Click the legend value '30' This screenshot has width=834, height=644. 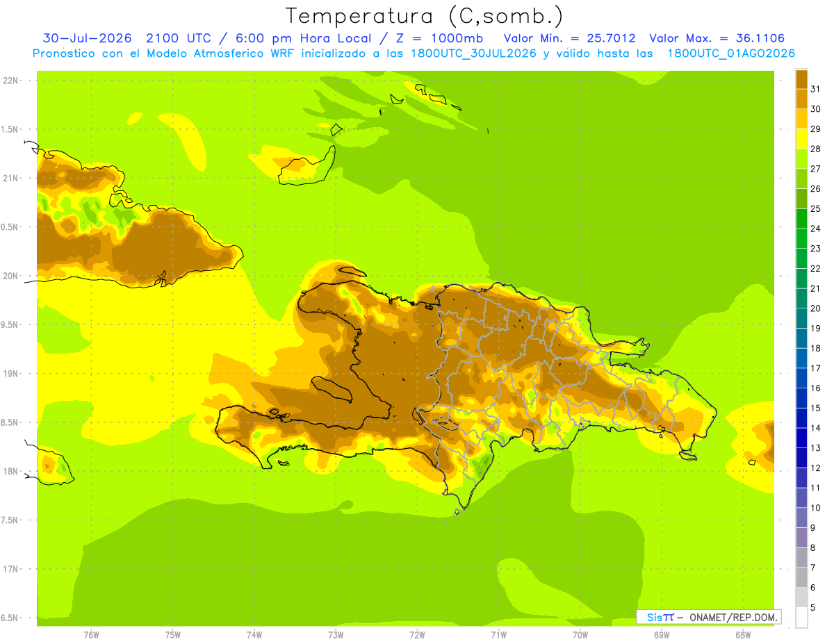point(816,108)
